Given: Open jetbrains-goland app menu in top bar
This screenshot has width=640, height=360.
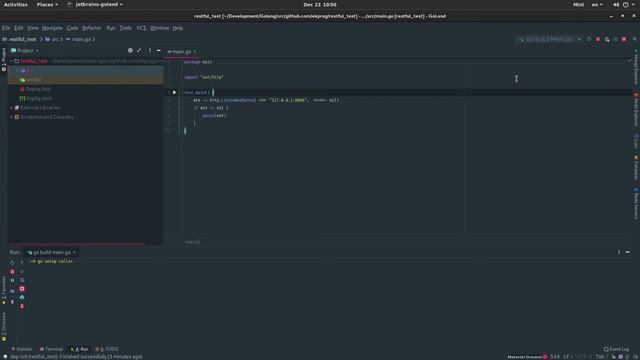Looking at the screenshot, I should coord(96,4).
